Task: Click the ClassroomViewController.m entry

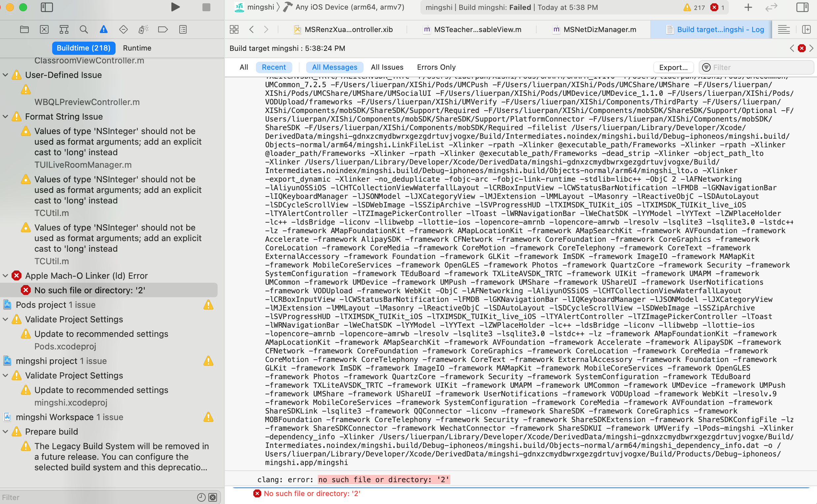Action: 89,61
